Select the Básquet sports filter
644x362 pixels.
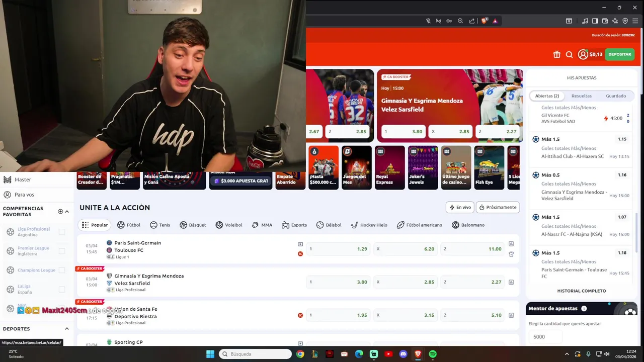pos(193,225)
